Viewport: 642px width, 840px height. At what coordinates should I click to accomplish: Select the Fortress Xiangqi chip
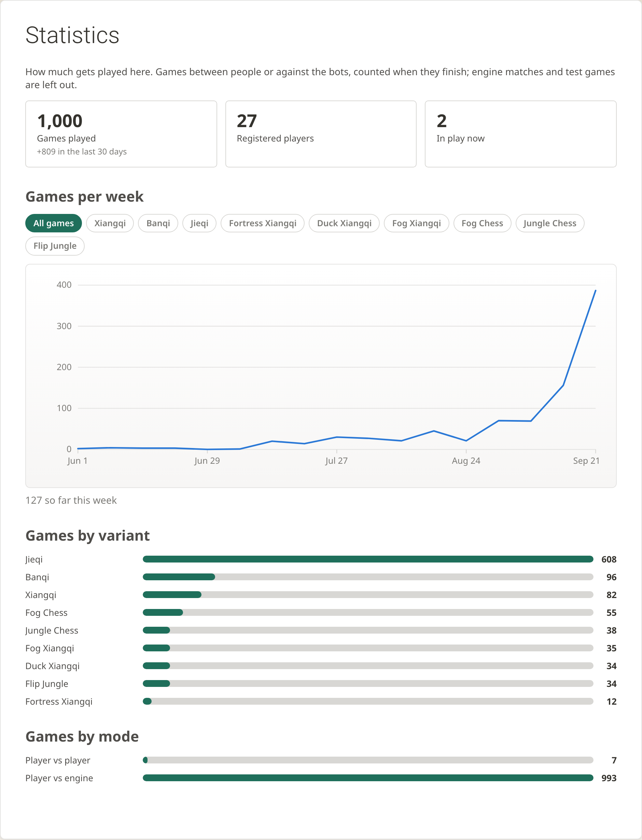pos(263,223)
